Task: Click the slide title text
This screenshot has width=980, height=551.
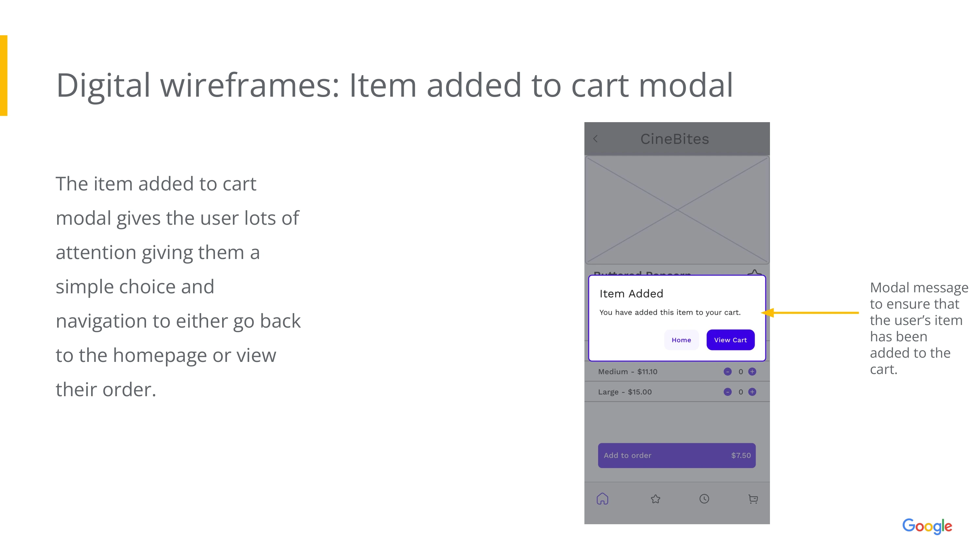Action: [394, 85]
